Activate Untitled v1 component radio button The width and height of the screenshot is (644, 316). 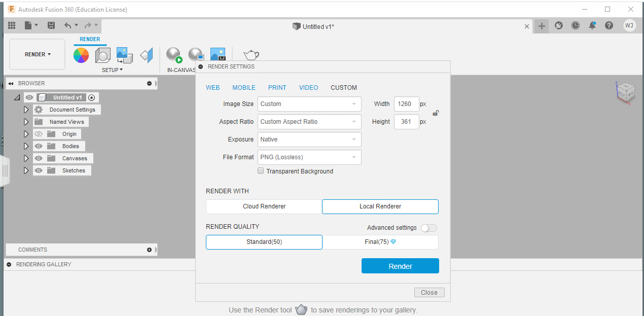(x=91, y=97)
